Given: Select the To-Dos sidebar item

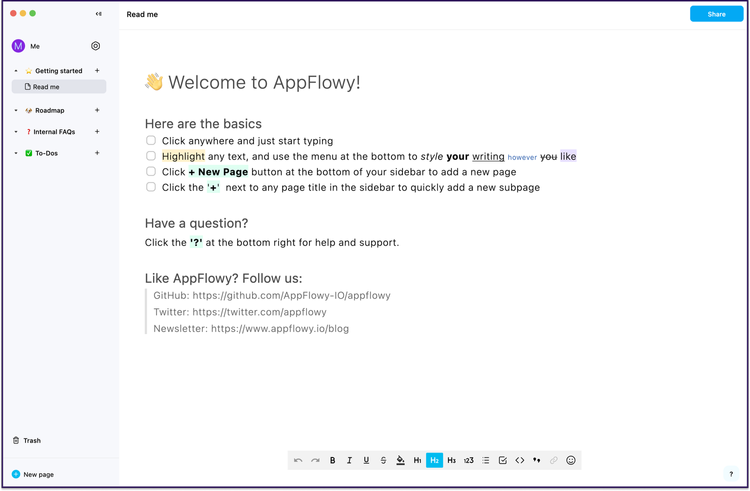Looking at the screenshot, I should click(x=46, y=153).
